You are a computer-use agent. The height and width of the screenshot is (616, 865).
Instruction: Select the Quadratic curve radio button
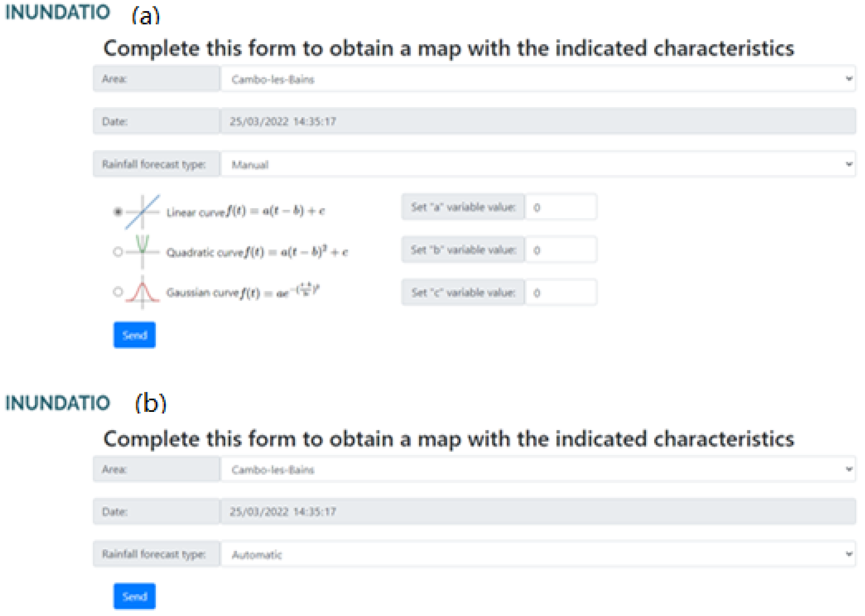click(x=118, y=252)
